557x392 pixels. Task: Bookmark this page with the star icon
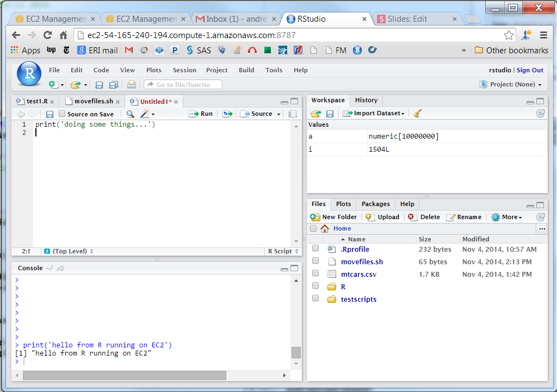(509, 35)
